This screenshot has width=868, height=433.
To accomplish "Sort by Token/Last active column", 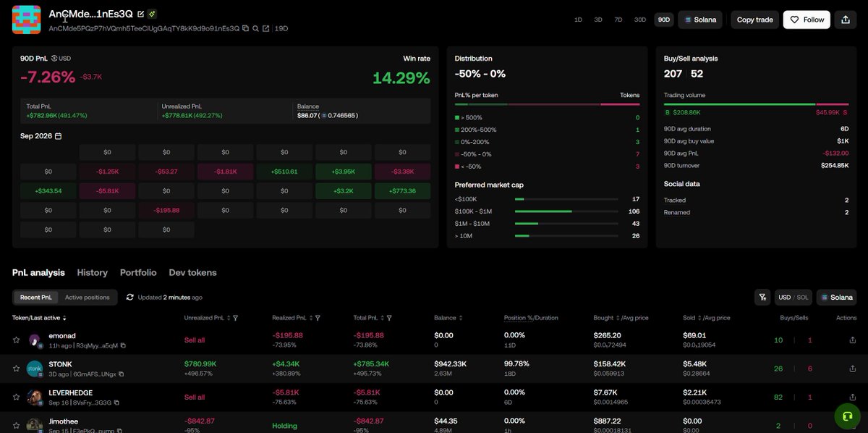I will (39, 318).
